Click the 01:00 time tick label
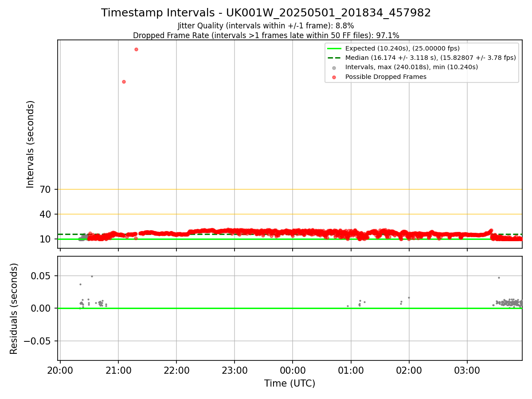Screen dimensions: 532x399 [351, 371]
